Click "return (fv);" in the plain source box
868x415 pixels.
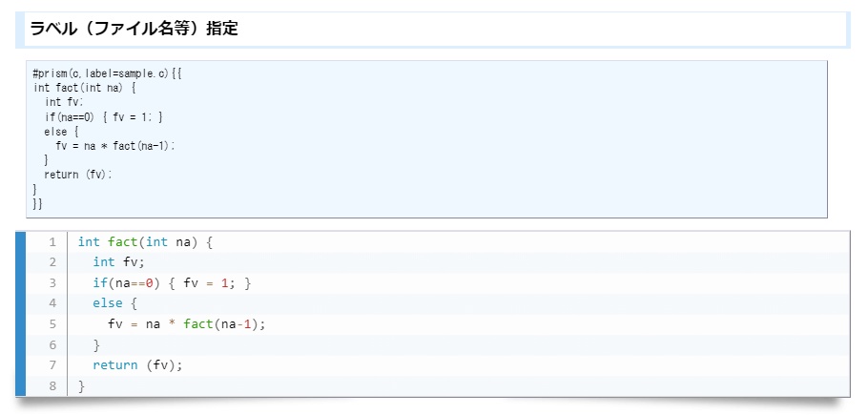click(x=78, y=175)
